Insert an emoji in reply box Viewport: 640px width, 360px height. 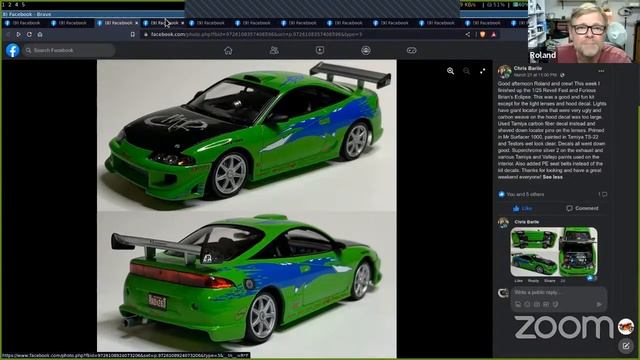point(527,304)
